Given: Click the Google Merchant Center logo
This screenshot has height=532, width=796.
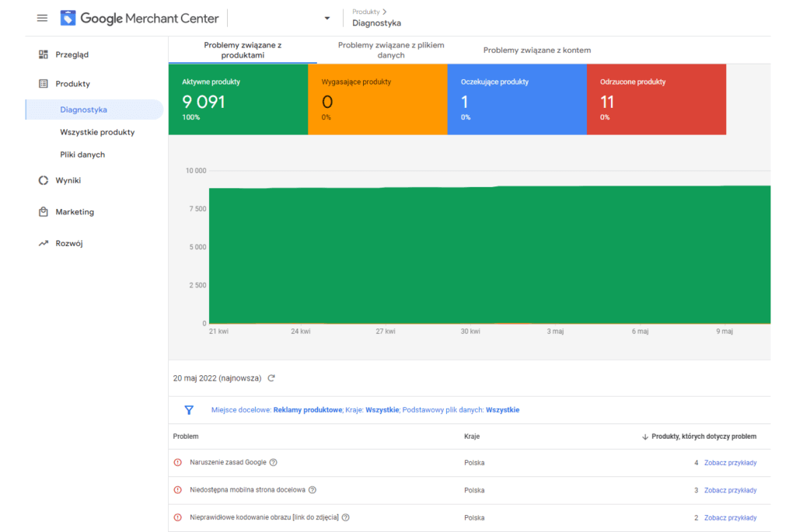Looking at the screenshot, I should tap(140, 18).
